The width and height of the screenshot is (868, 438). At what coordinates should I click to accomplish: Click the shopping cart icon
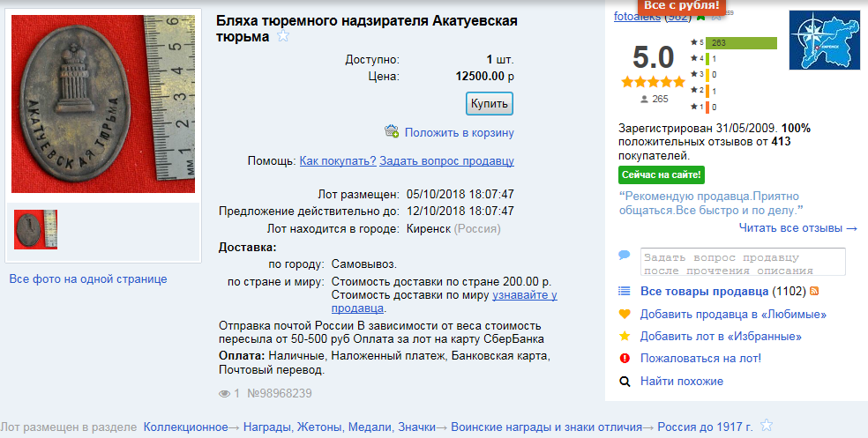coord(392,131)
